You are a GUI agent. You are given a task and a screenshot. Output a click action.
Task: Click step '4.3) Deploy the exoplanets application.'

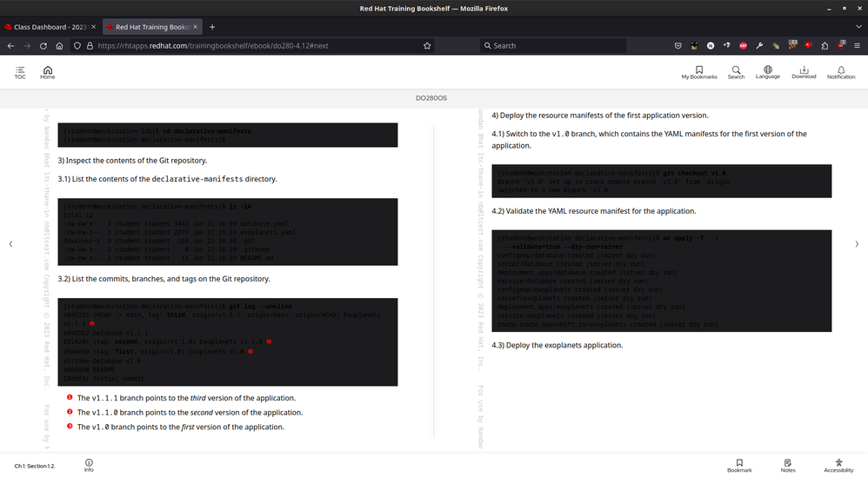558,346
